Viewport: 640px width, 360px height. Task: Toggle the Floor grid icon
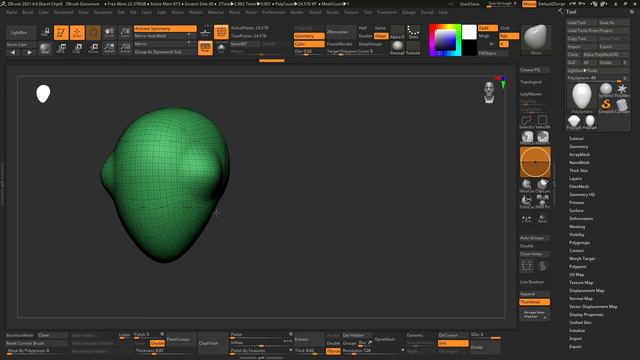(205, 32)
